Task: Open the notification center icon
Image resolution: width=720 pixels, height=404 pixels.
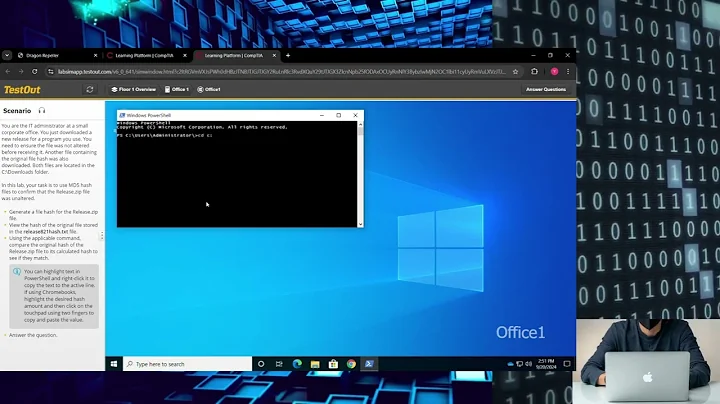Action: pos(567,364)
